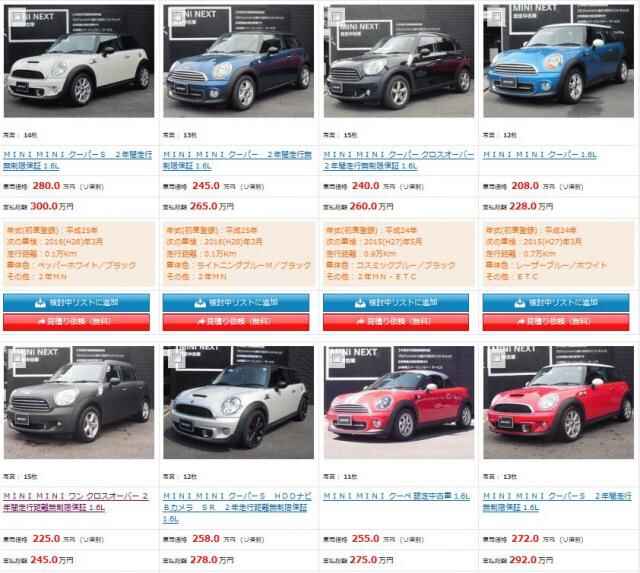Click the corner overlay icon on the gray Crossover photo
The width and height of the screenshot is (640, 573).
pyautogui.click(x=18, y=358)
